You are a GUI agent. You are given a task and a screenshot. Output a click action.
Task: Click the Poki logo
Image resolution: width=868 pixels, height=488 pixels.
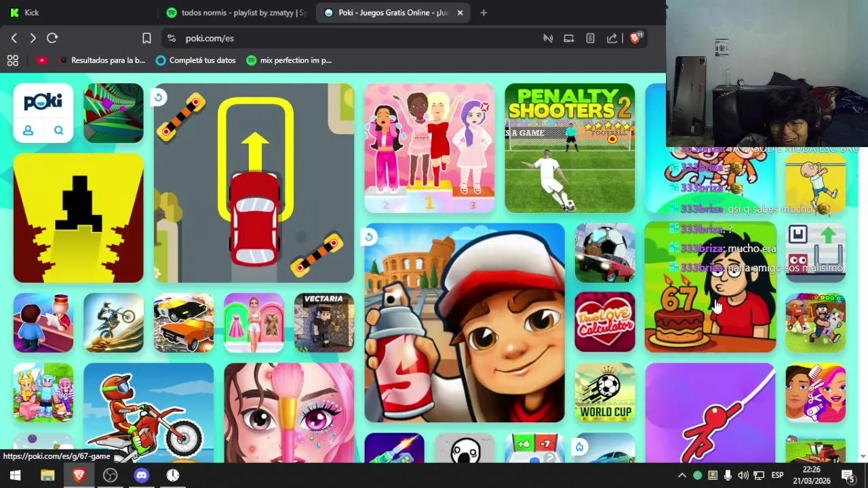pyautogui.click(x=43, y=102)
